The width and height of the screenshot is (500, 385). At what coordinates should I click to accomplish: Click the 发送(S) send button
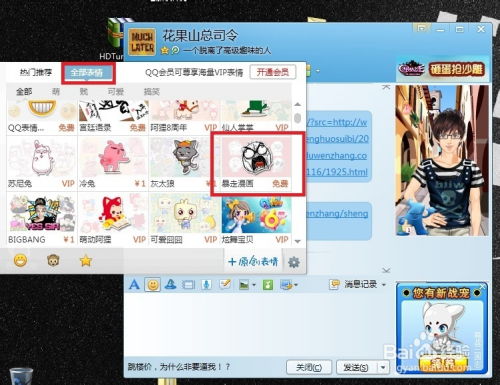[x=356, y=367]
